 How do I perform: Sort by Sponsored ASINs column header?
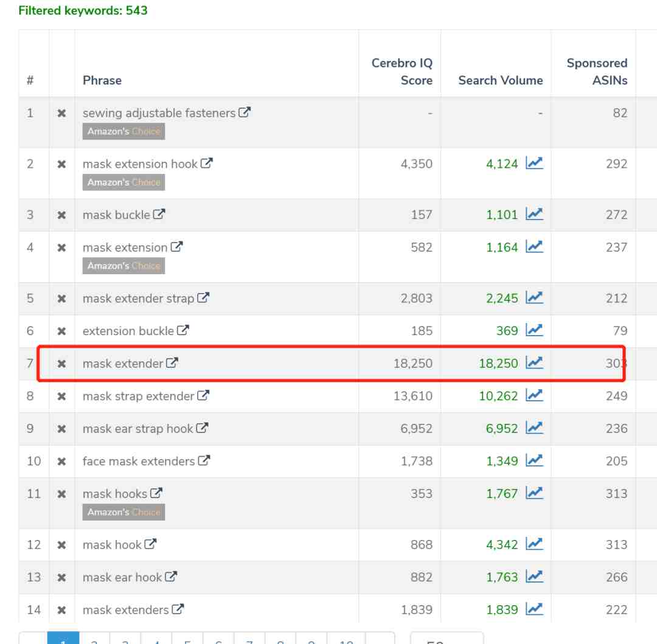596,72
